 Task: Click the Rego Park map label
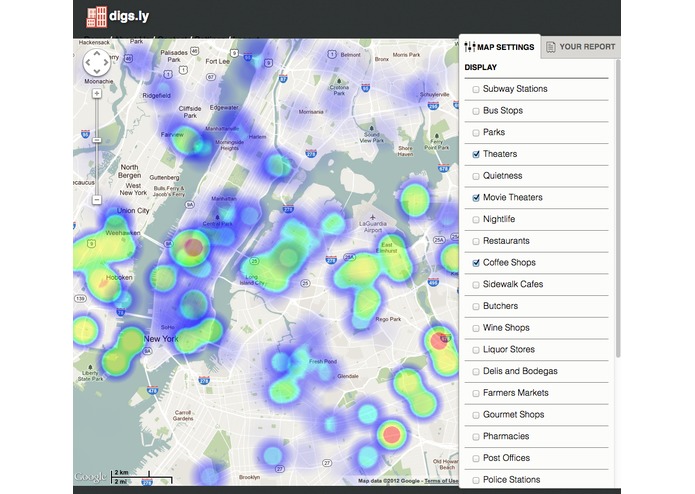388,319
